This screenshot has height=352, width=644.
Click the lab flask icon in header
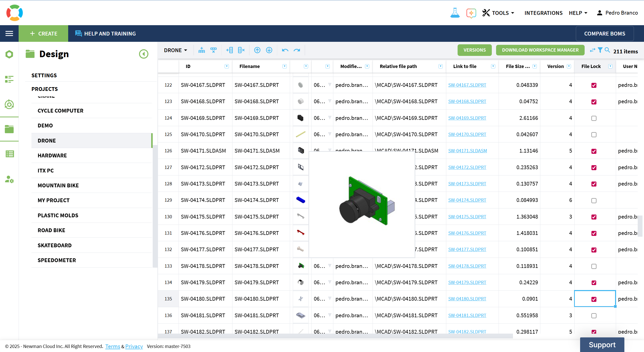tap(455, 13)
